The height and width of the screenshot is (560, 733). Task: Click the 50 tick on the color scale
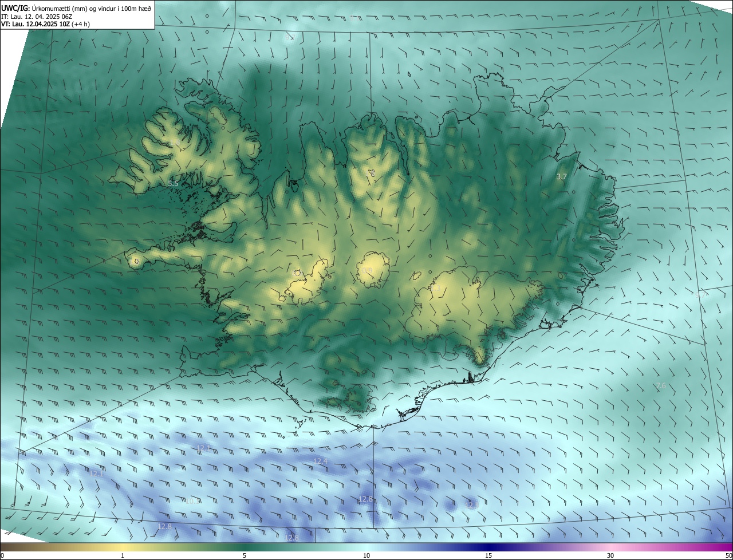click(728, 555)
